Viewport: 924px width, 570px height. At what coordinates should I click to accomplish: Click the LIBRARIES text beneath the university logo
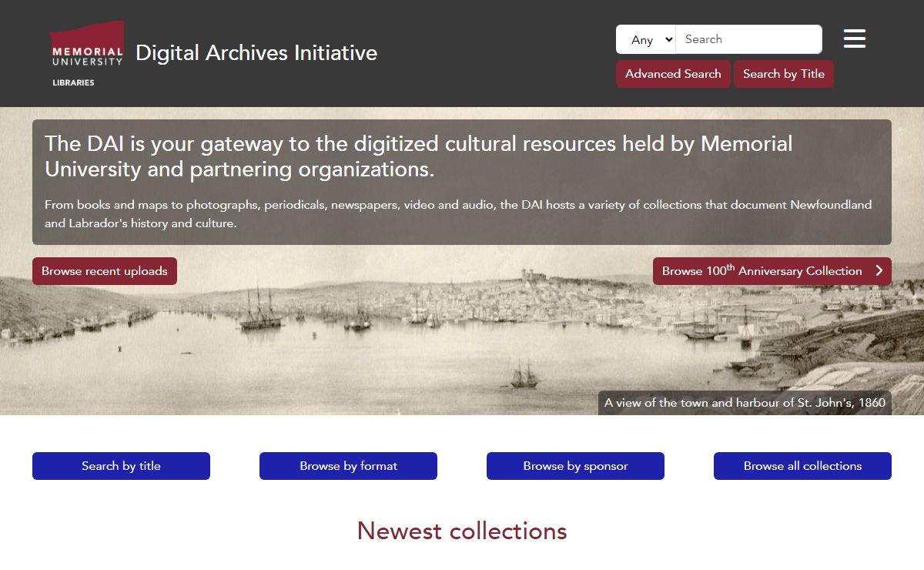[x=73, y=82]
